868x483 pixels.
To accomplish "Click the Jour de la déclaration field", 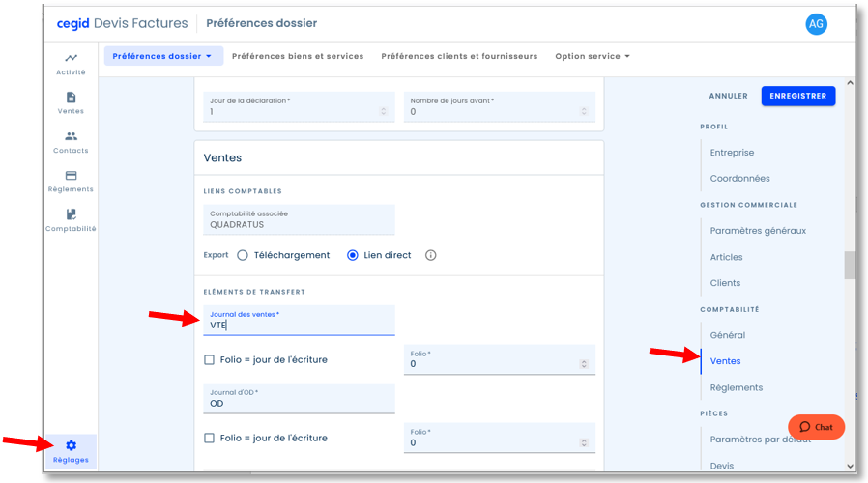I will pyautogui.click(x=299, y=107).
